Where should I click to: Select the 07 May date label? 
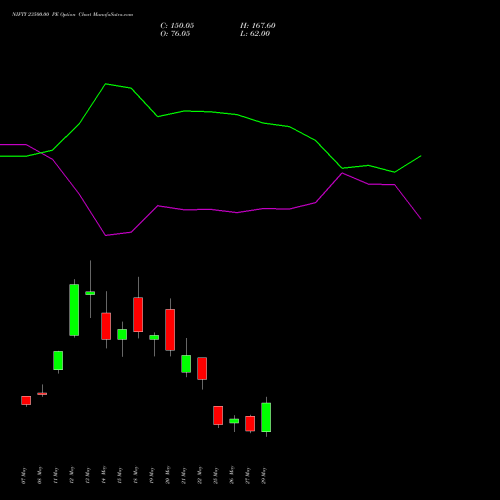[24, 476]
